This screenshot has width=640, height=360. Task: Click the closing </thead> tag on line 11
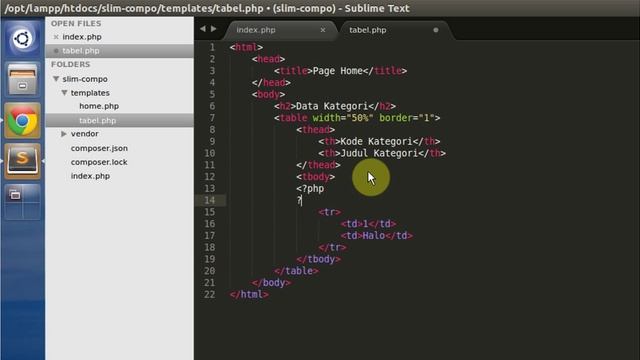(x=318, y=165)
